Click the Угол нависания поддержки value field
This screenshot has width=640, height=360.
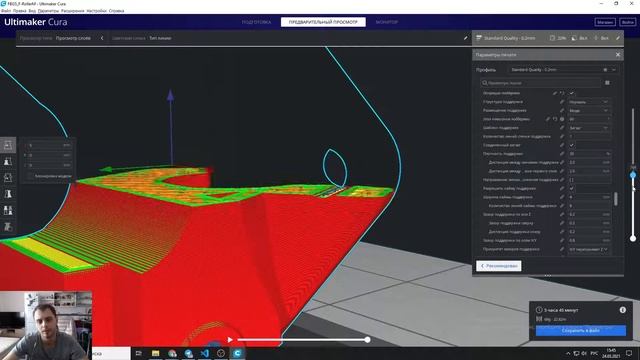pyautogui.click(x=589, y=119)
